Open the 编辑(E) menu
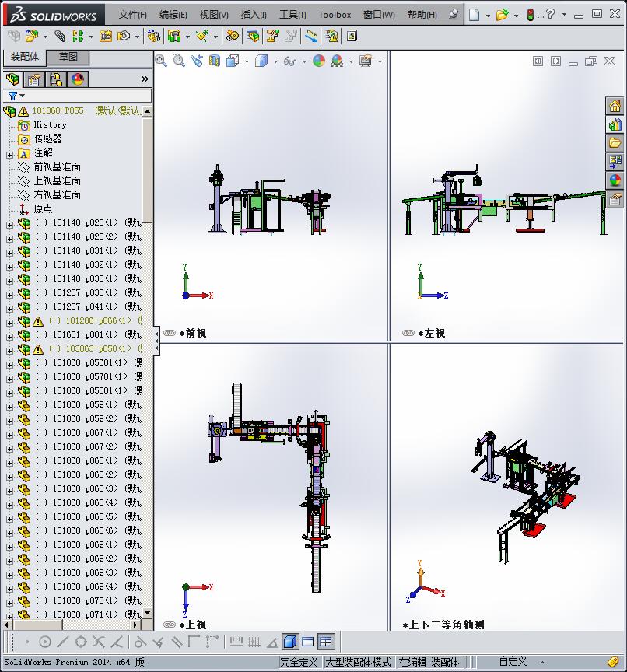The height and width of the screenshot is (672, 627). [x=173, y=15]
